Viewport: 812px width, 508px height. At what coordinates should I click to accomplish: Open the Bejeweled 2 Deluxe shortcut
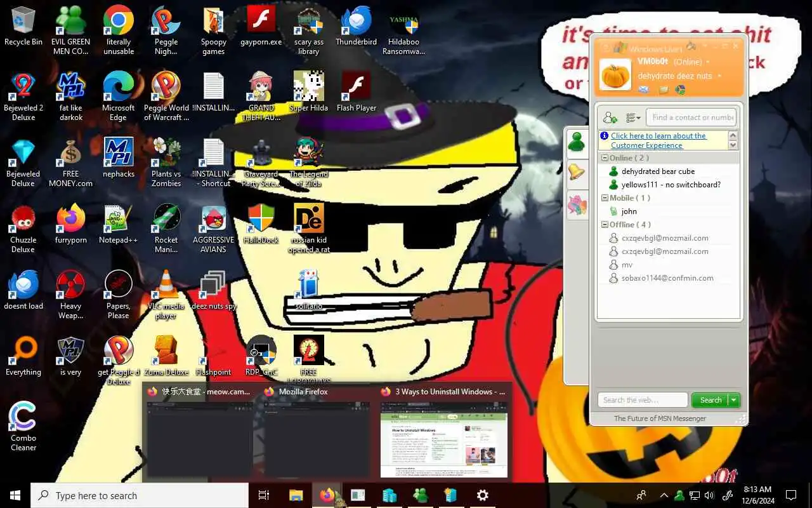[23, 97]
